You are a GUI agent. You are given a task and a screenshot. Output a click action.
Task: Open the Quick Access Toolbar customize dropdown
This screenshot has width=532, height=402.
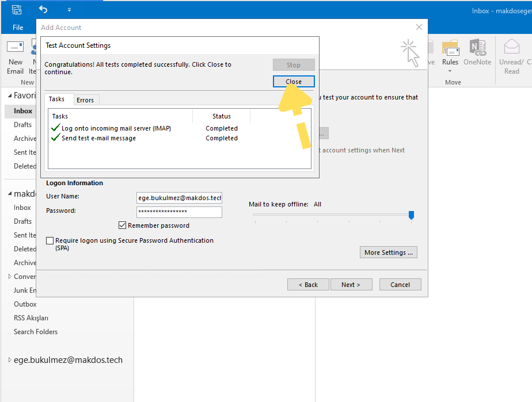[x=69, y=10]
